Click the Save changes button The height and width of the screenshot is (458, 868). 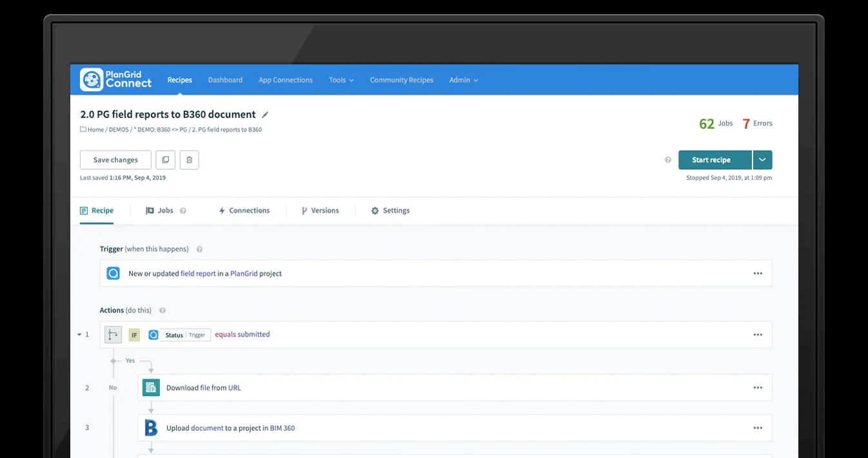115,160
